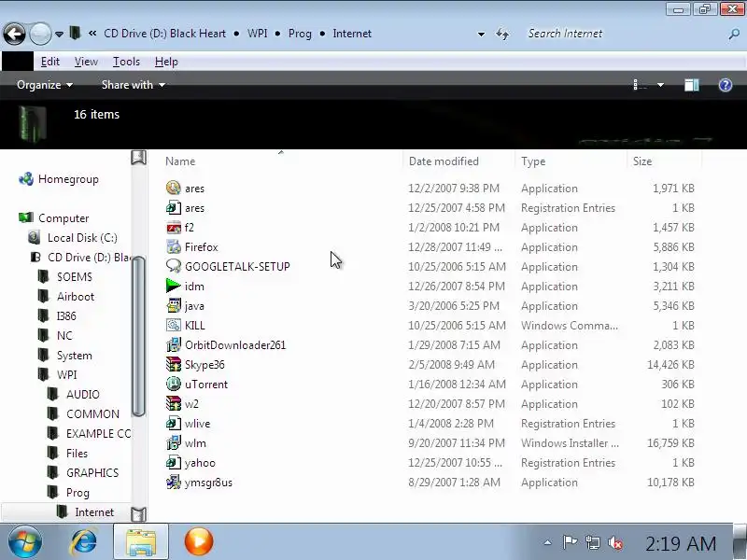Screen dimensions: 747x560
Task: Click WPI in the address breadcrumb
Action: (258, 34)
